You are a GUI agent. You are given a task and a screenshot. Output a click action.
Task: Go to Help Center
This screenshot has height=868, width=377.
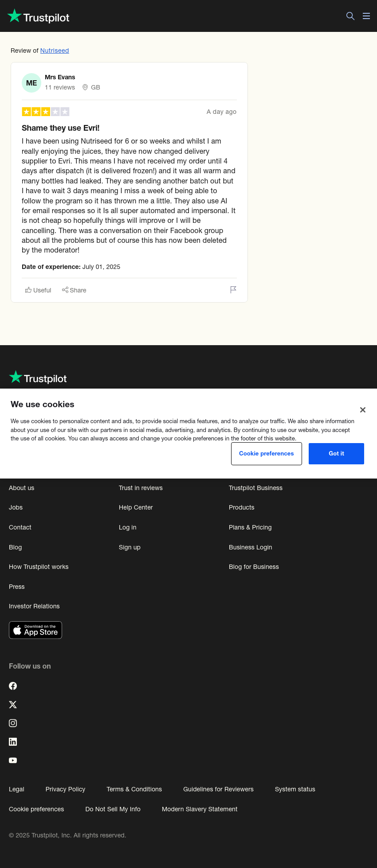coord(136,507)
